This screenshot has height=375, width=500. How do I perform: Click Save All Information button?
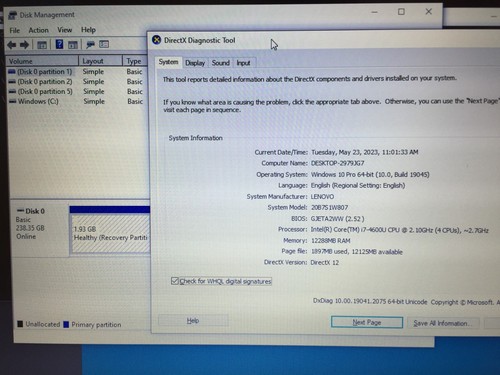(x=443, y=323)
